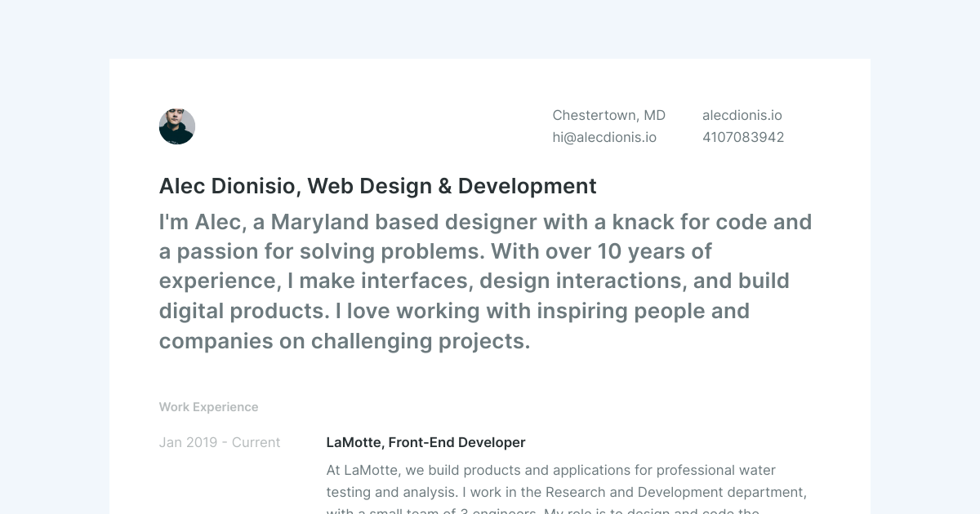Click the 'Jan 2019 - Current' date range
This screenshot has width=980, height=514.
pyautogui.click(x=220, y=442)
